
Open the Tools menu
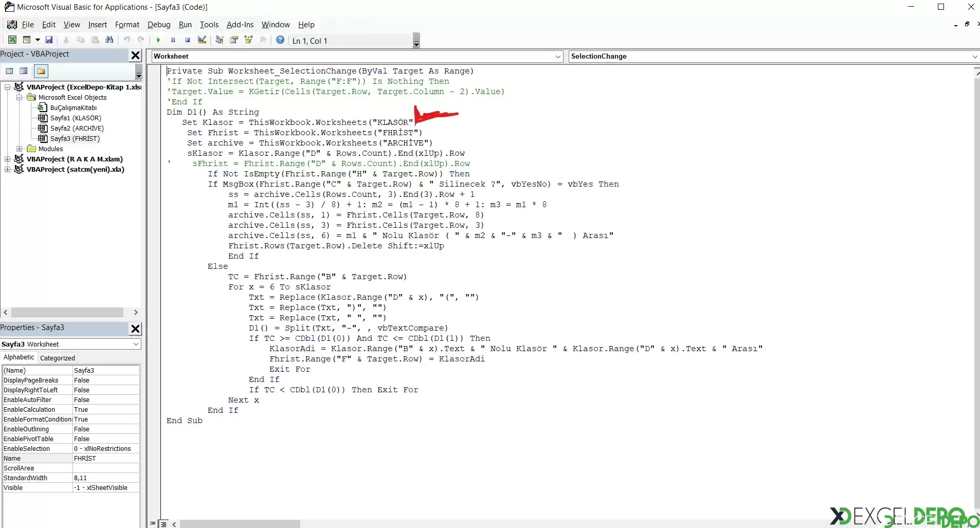209,25
